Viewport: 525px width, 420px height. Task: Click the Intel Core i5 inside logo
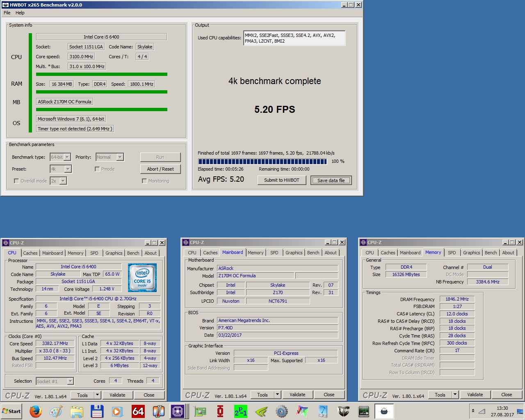142,278
